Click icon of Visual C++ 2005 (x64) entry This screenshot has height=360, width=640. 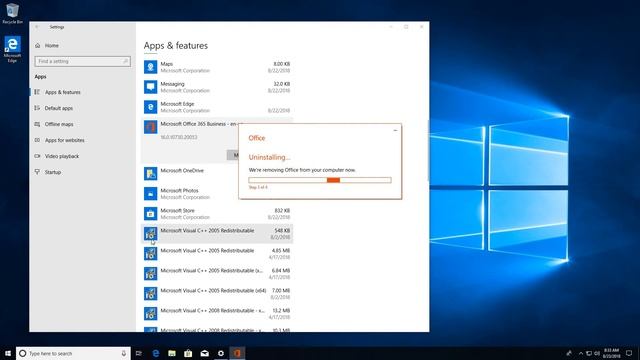point(150,293)
